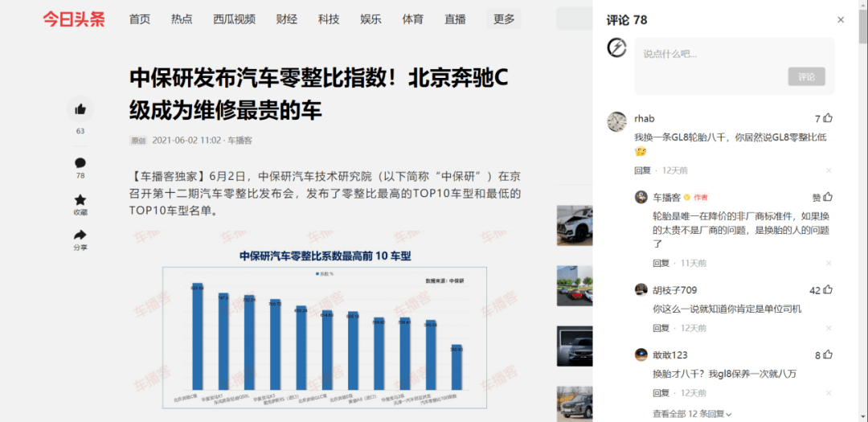Reply to 敢敢123's reply
Image resolution: width=868 pixels, height=422 pixels.
(x=661, y=393)
